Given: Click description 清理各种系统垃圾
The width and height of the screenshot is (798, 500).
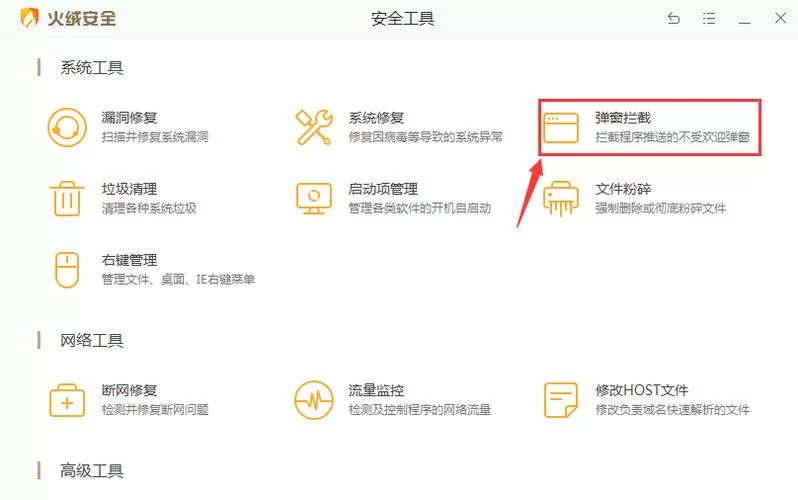Looking at the screenshot, I should (x=149, y=208).
